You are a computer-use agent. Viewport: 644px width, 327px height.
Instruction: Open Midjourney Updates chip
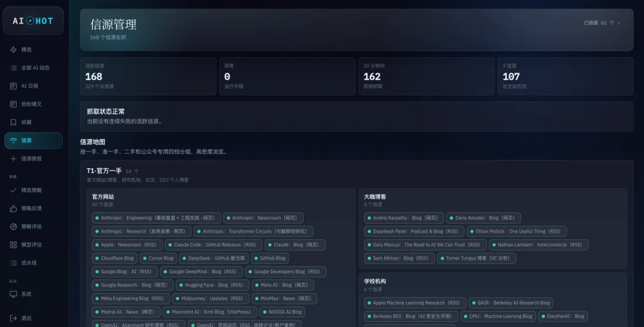(210, 298)
